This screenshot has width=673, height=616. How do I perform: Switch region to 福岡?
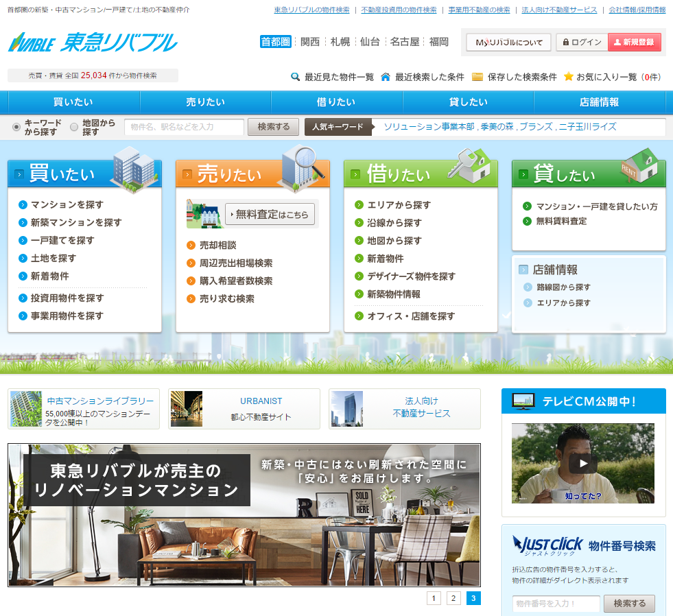coord(438,42)
